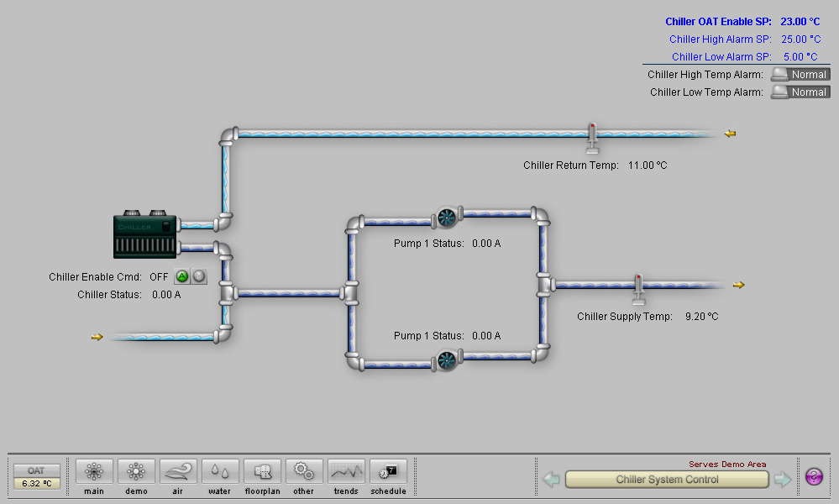
Task: Edit the Chiller OAT Enable SP value
Action: (800, 22)
